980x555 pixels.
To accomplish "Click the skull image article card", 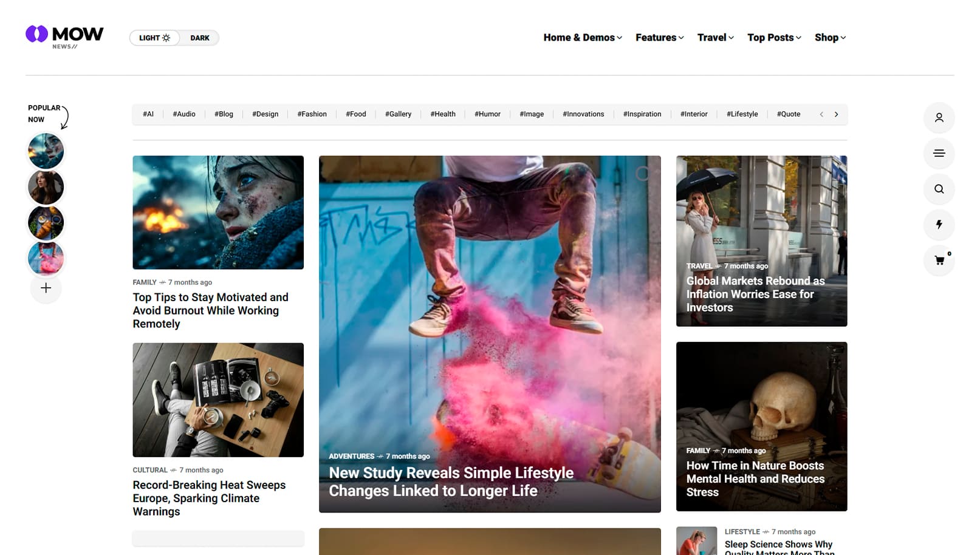I will [x=761, y=426].
